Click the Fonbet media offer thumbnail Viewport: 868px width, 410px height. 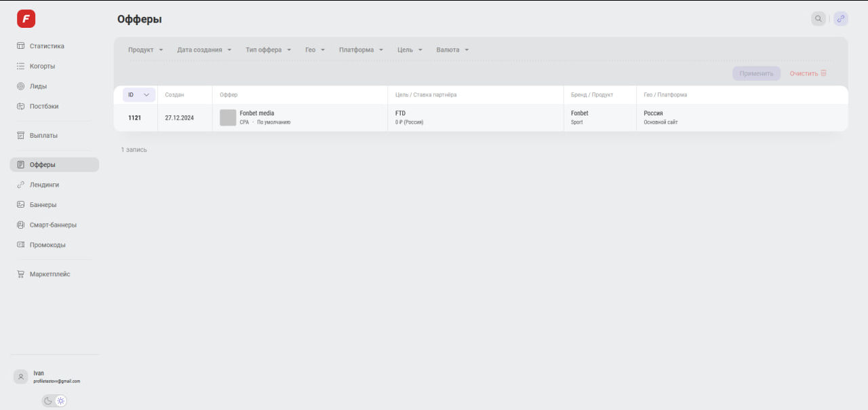pyautogui.click(x=228, y=117)
